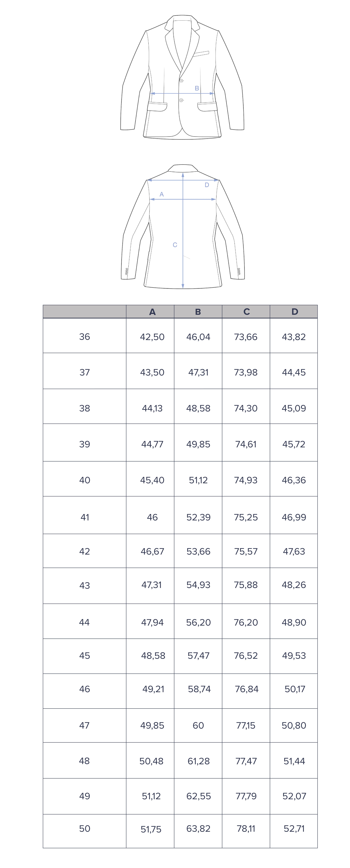The width and height of the screenshot is (350, 868).
Task: Click the column header B in the table
Action: pos(198,312)
